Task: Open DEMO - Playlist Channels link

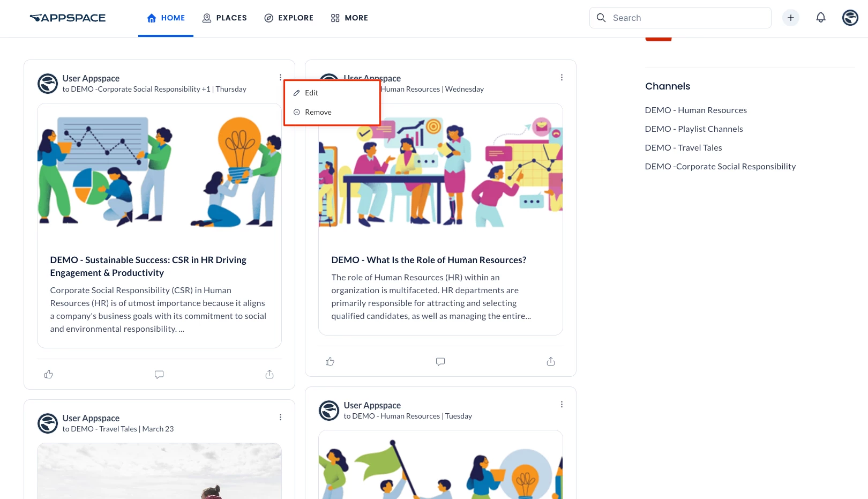Action: (694, 129)
